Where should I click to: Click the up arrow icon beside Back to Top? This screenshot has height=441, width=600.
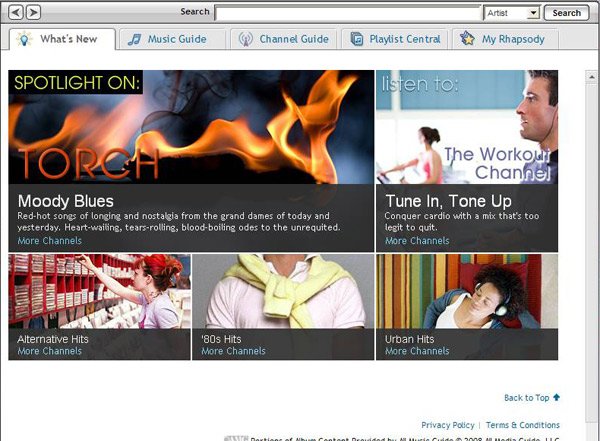(556, 397)
